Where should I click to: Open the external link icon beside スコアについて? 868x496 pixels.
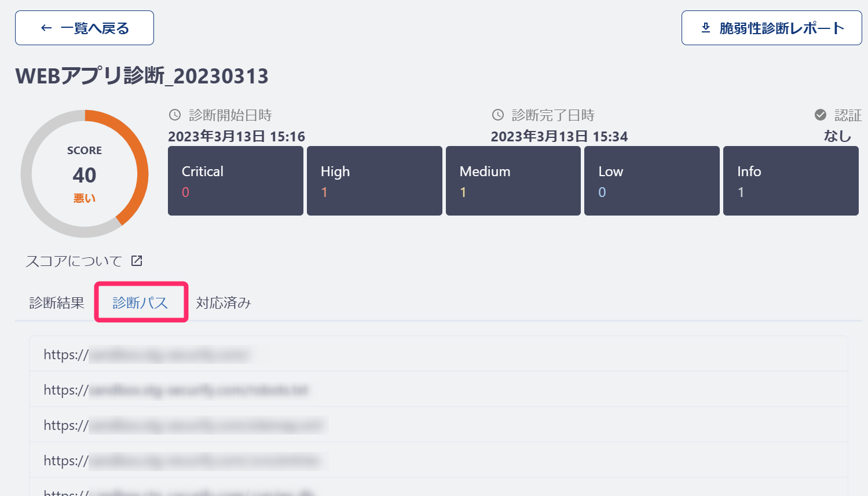tap(137, 261)
